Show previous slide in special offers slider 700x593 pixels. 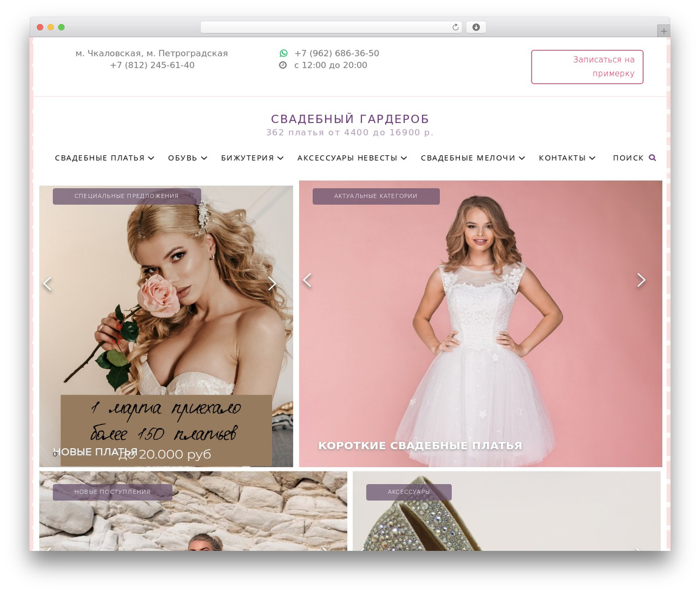(48, 283)
